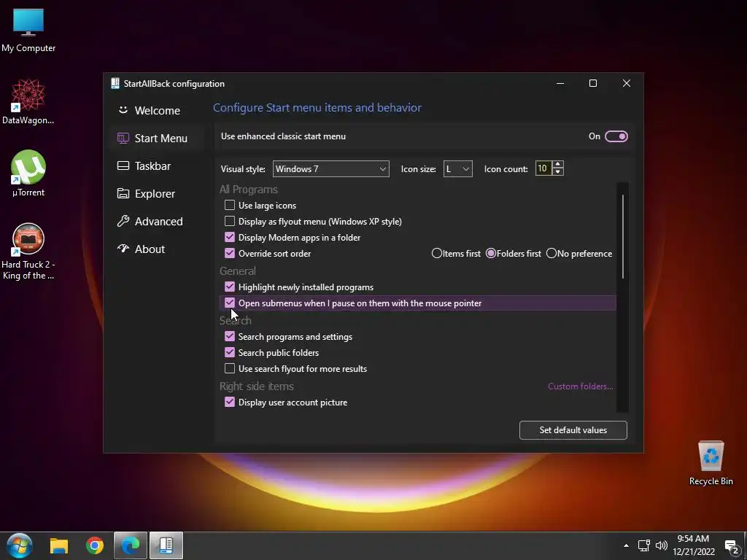Open the Recycle Bin icon
Screen dimensions: 747x560
coord(711,463)
